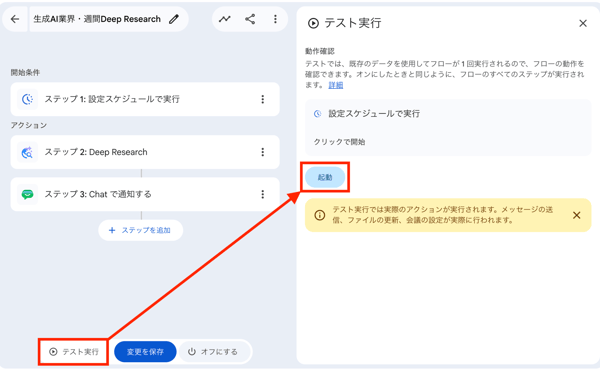Open options menu for ステップ 3
This screenshot has width=600, height=374.
coord(262,194)
